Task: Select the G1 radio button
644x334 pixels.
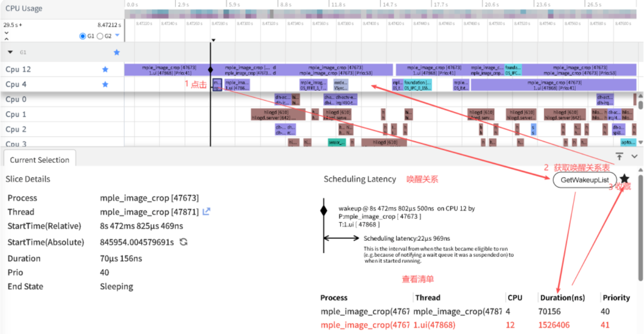Action: click(82, 36)
